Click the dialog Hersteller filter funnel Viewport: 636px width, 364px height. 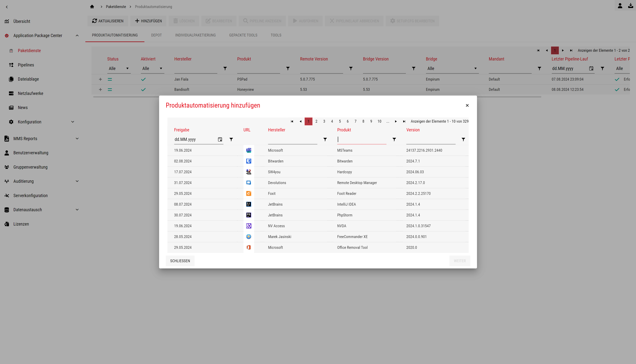(x=325, y=140)
